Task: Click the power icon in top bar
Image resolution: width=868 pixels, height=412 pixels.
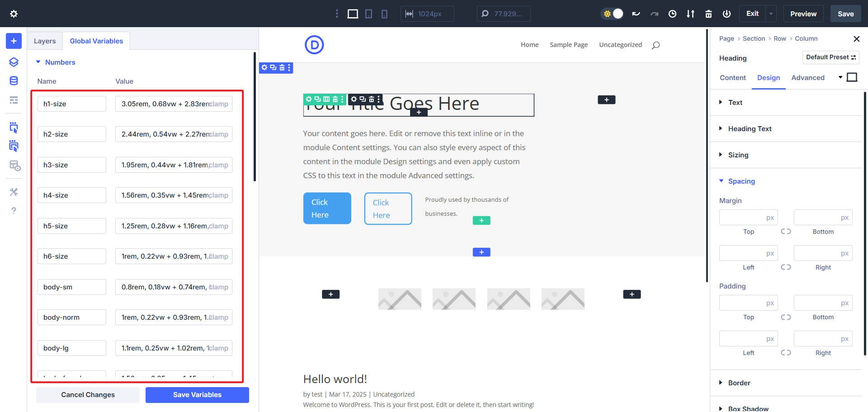Action: tap(726, 14)
